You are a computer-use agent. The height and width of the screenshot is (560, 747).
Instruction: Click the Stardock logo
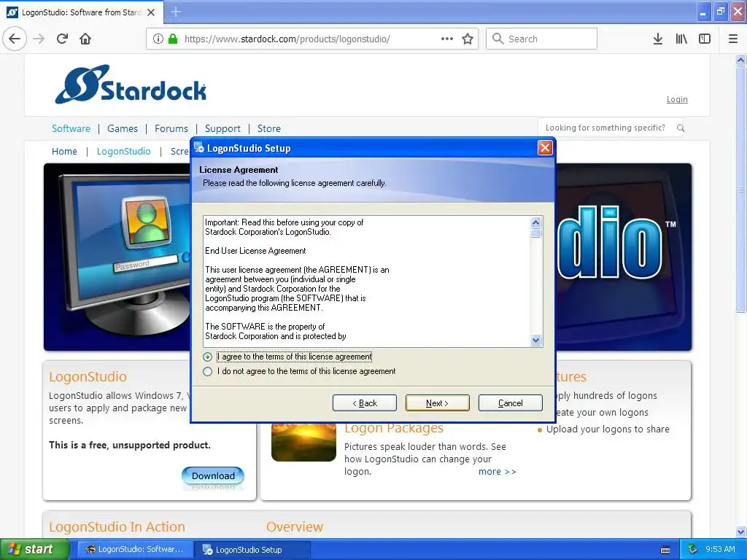coord(131,85)
